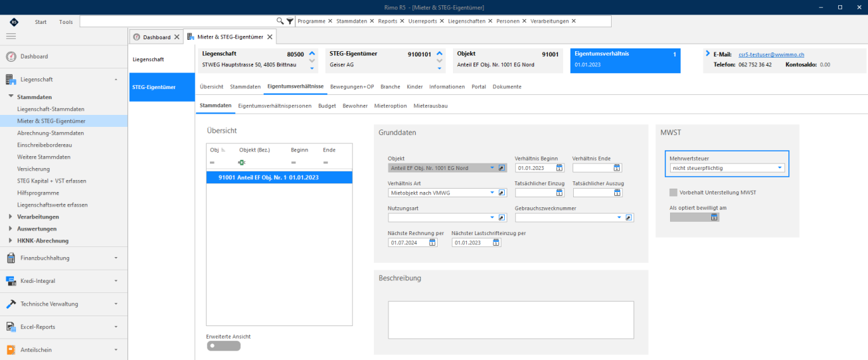Open calendar for Verhältnis Beginn date
The image size is (868, 360).
[x=559, y=168]
